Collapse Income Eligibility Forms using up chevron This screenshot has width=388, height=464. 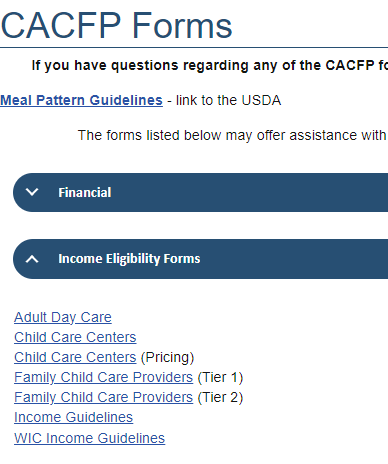coord(32,259)
